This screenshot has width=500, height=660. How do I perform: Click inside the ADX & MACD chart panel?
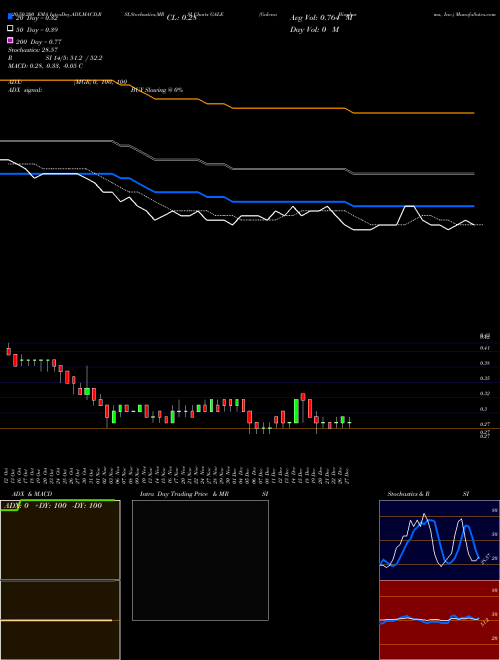pos(60,580)
